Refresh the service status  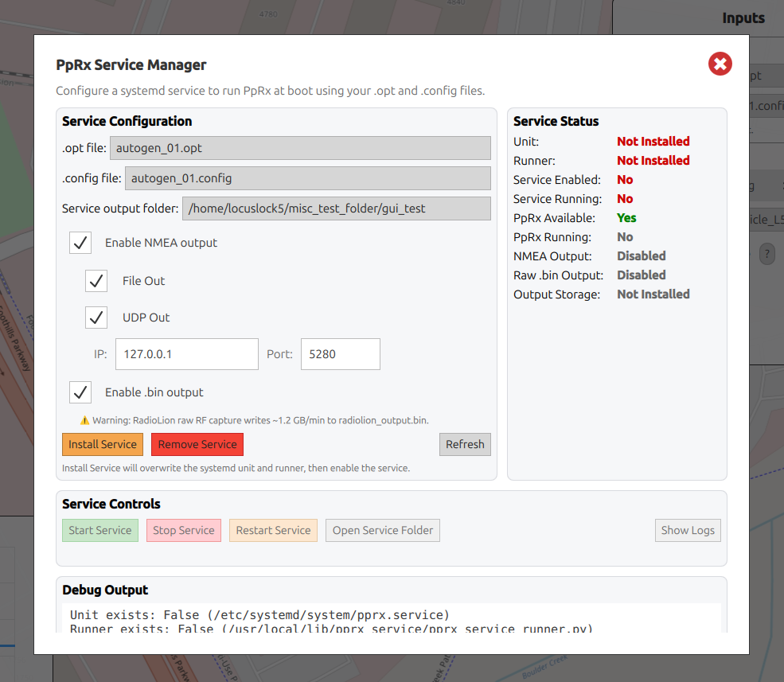[x=465, y=445]
